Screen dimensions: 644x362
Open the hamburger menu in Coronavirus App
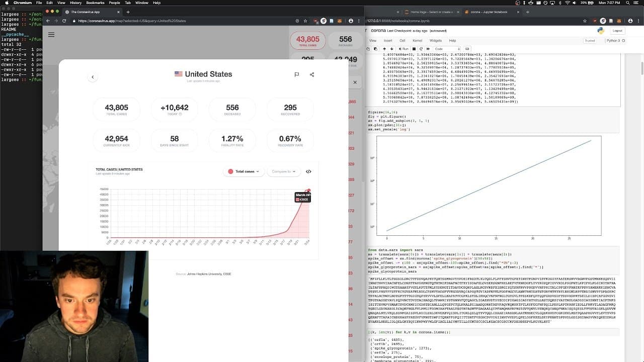point(51,35)
